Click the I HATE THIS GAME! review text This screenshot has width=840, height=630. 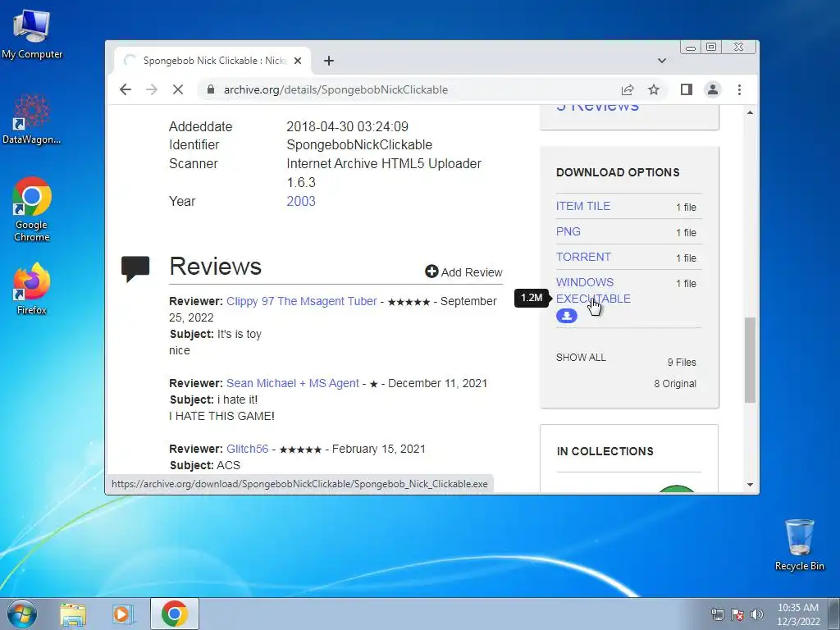[221, 416]
